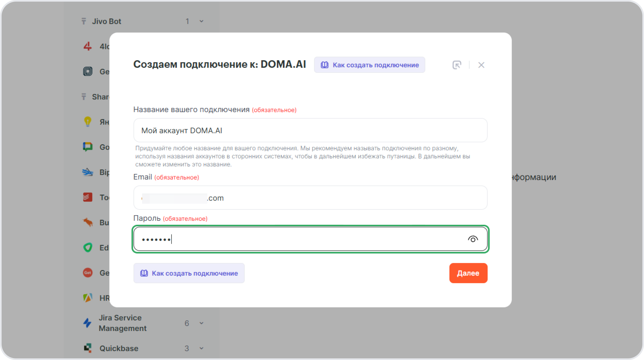The image size is (644, 360).
Task: Click the book icon in the header help button
Action: pyautogui.click(x=325, y=65)
